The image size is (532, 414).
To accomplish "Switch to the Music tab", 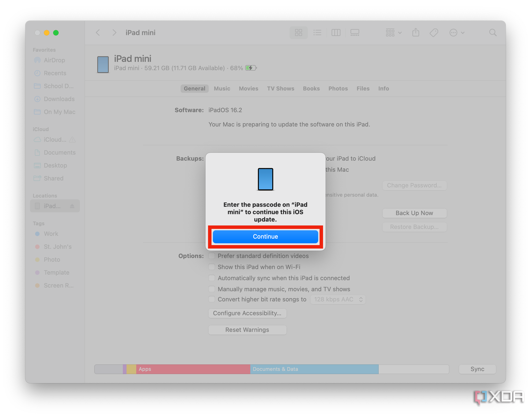I will tap(222, 88).
